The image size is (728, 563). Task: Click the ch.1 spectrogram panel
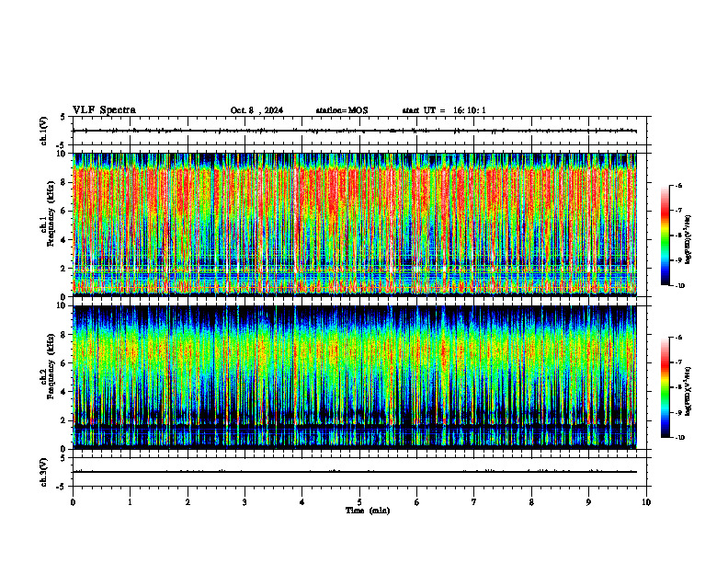tap(355, 224)
